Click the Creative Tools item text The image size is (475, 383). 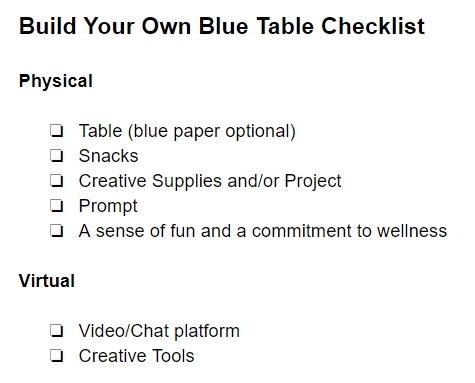pos(136,356)
